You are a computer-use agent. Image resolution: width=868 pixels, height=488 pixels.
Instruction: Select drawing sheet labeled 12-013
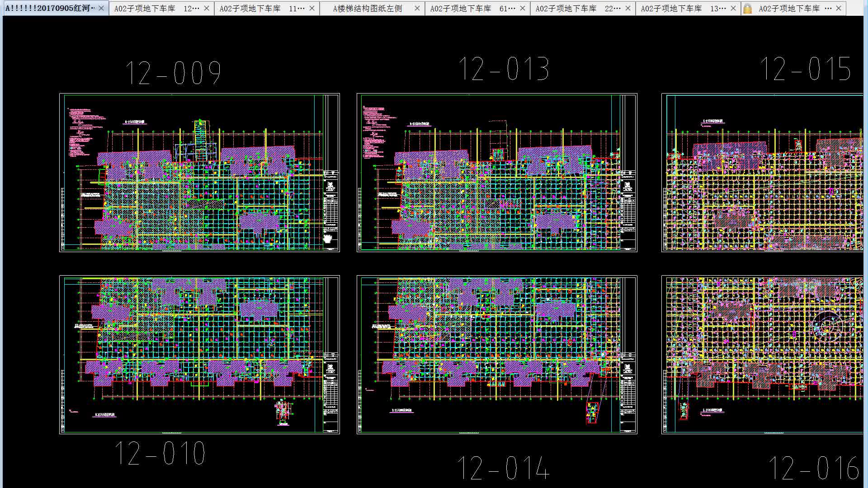point(496,173)
